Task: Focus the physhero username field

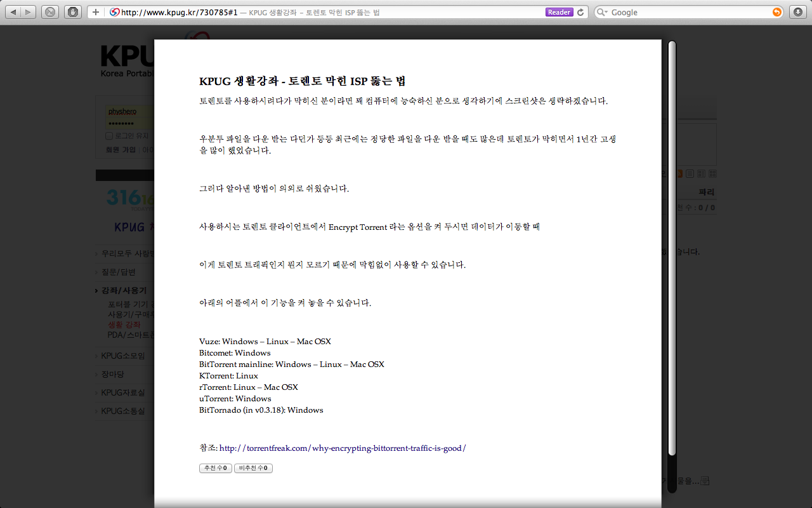Action: click(x=129, y=112)
